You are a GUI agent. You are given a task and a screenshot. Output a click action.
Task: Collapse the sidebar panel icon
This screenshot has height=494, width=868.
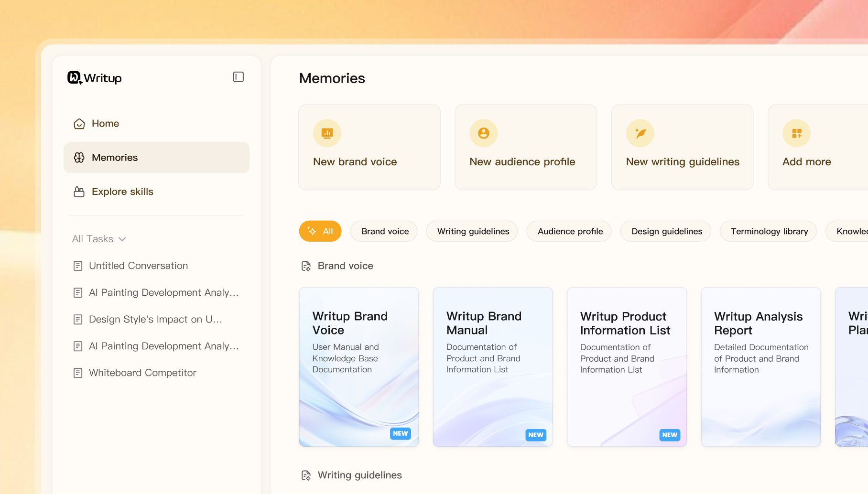click(x=239, y=77)
